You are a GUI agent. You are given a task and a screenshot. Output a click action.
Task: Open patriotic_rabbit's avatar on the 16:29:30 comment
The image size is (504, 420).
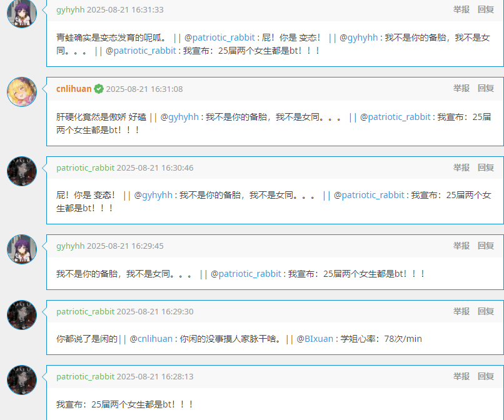(22, 315)
